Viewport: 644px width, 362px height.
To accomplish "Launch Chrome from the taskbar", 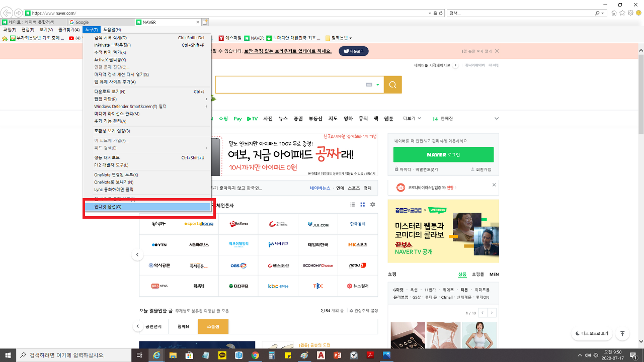I will 255,355.
